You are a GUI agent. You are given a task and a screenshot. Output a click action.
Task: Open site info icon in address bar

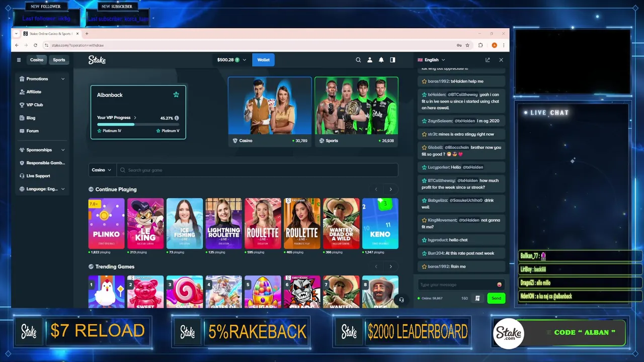click(47, 45)
